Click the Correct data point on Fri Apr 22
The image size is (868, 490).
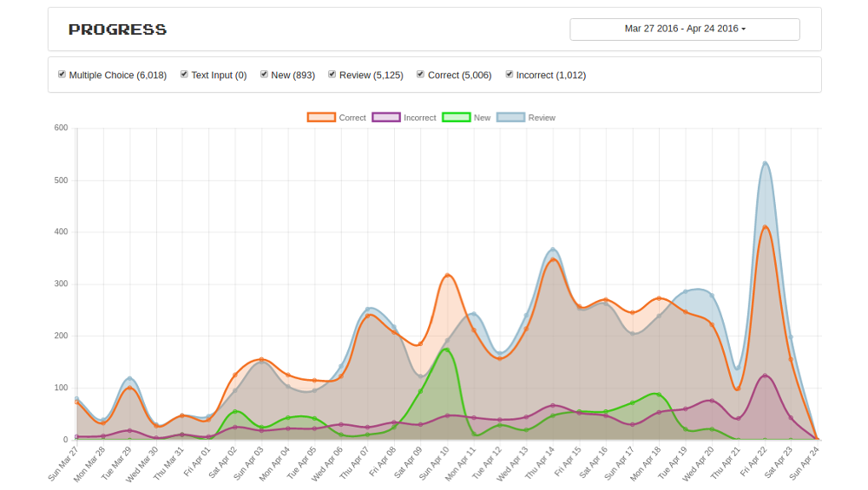pyautogui.click(x=765, y=227)
